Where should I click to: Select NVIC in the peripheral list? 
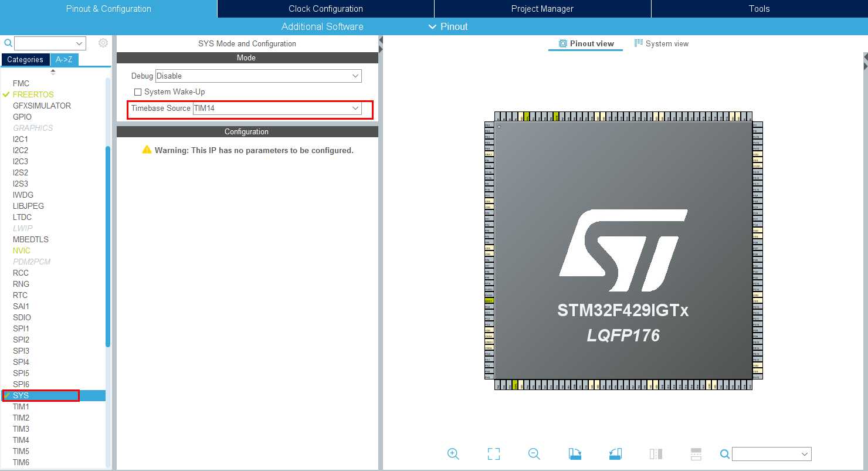pos(21,250)
